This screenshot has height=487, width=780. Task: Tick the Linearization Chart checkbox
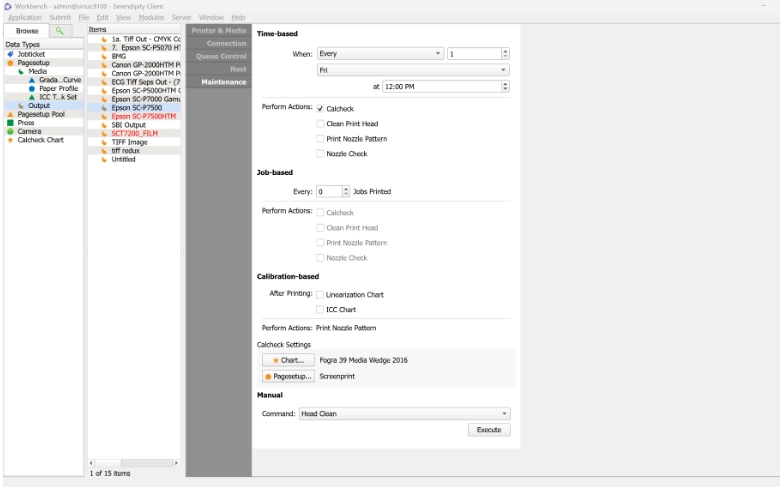click(320, 295)
